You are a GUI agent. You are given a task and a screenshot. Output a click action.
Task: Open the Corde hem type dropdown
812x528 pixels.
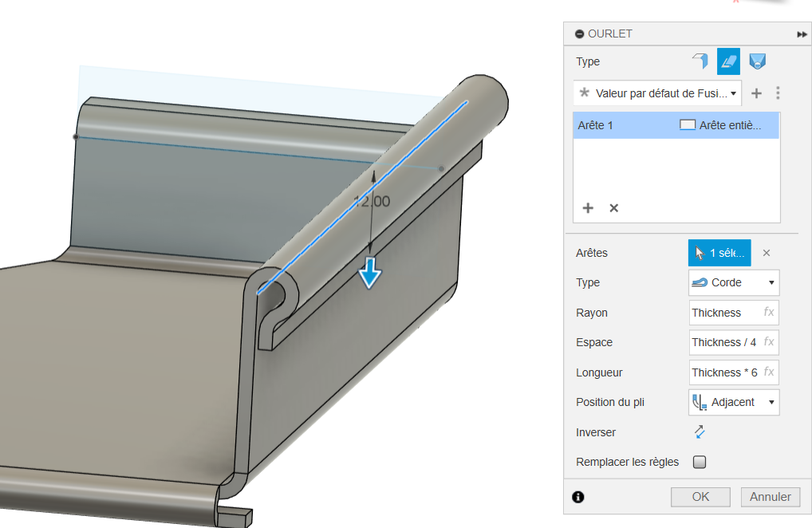(733, 282)
